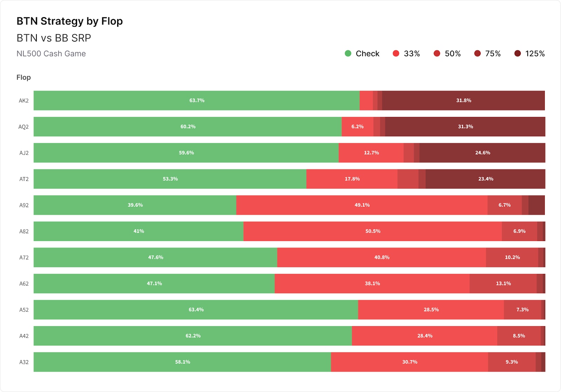The width and height of the screenshot is (561, 392).
Task: Click the 17.8% bet segment for AT2
Action: click(352, 179)
